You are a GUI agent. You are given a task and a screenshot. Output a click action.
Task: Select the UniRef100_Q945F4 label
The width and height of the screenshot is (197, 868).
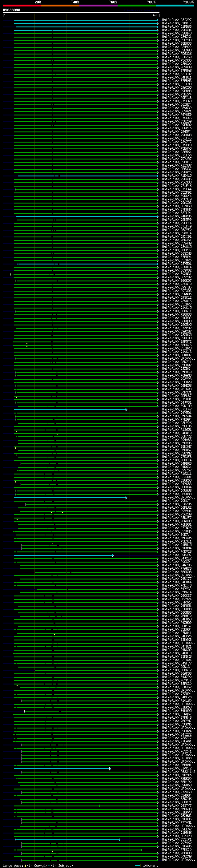tap(176, 131)
